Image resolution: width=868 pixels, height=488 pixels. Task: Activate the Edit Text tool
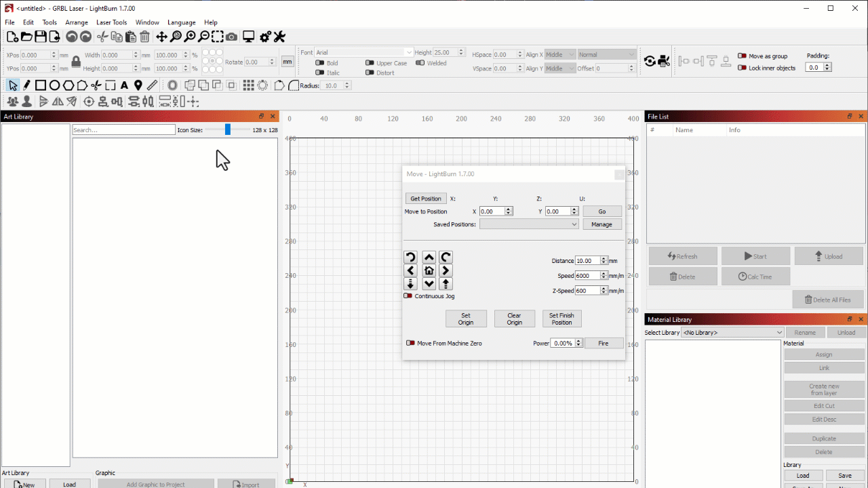click(124, 85)
